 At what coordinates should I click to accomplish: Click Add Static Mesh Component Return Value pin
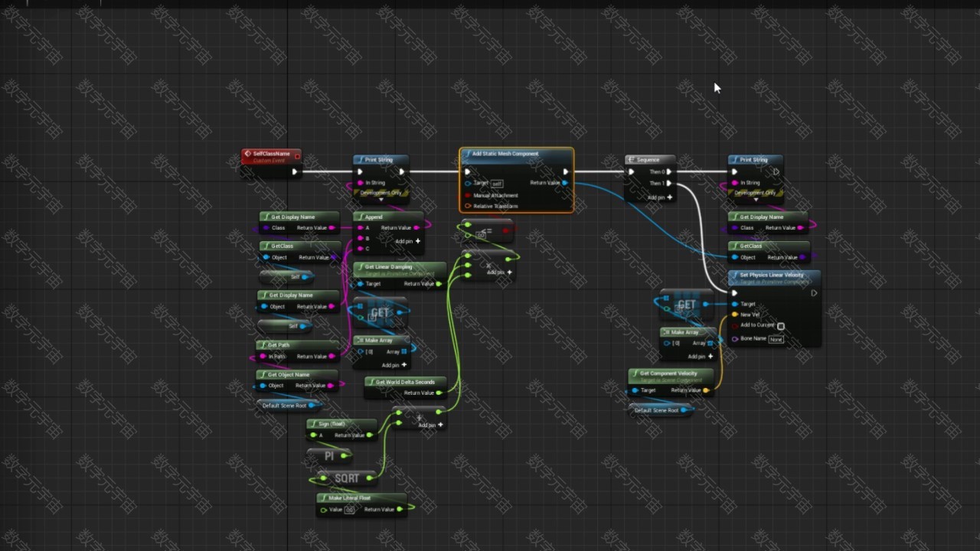(565, 183)
